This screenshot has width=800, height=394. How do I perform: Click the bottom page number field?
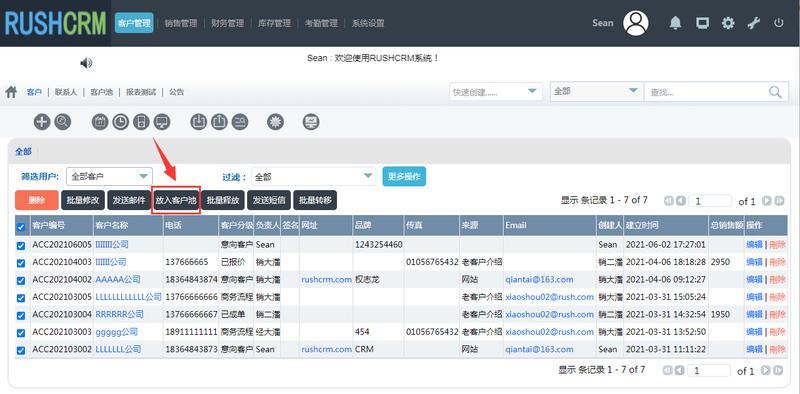pos(709,371)
